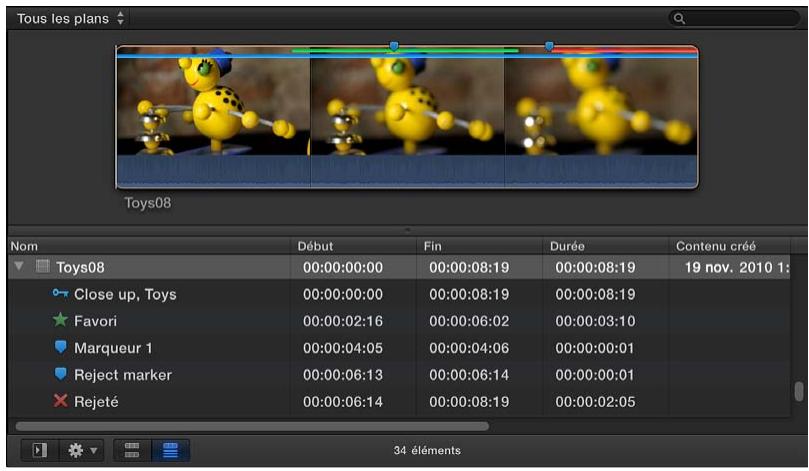
Task: Click the red X Rejeté icon
Action: 60,400
